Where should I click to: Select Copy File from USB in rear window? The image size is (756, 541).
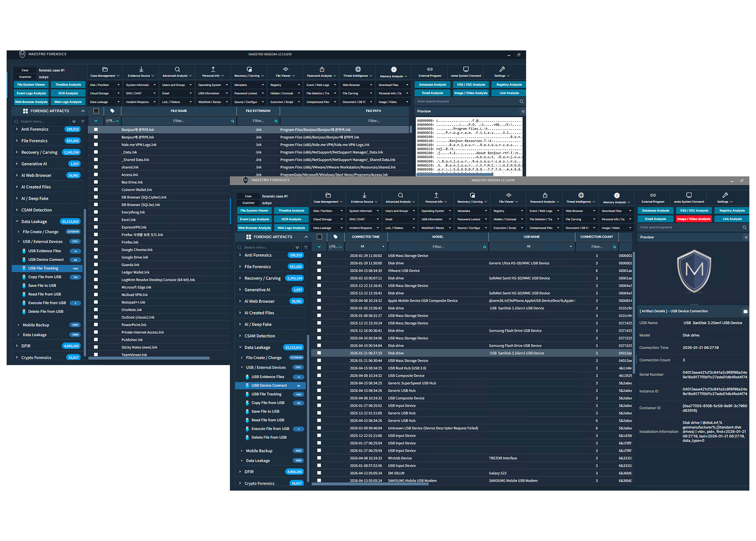point(45,277)
